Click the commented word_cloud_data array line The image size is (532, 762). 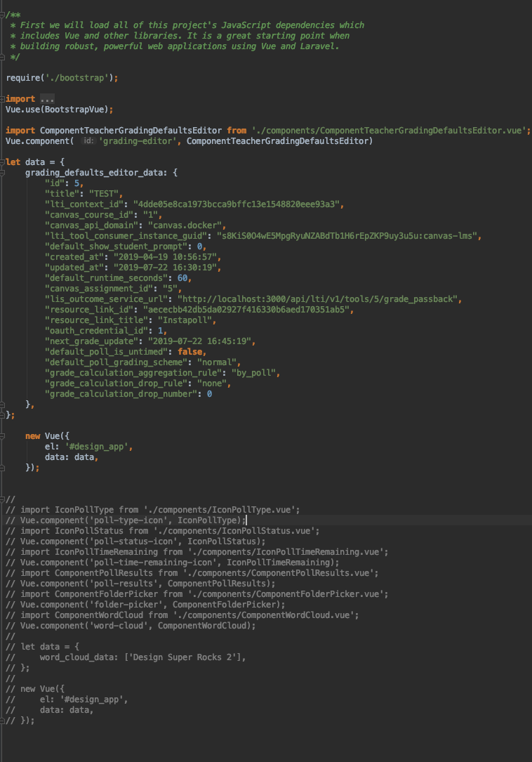[126, 657]
